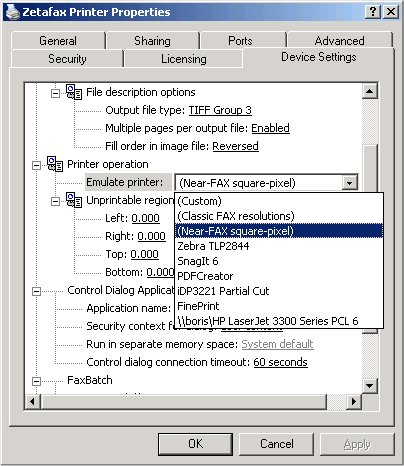This screenshot has width=404, height=466.
Task: Select the Device Settings tab
Action: tap(319, 57)
